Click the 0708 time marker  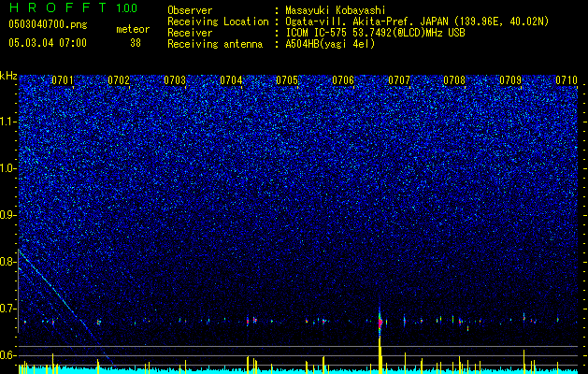(x=454, y=80)
